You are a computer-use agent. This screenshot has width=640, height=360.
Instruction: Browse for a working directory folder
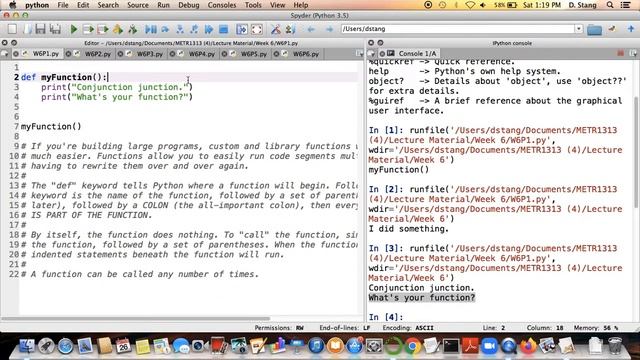click(594, 29)
